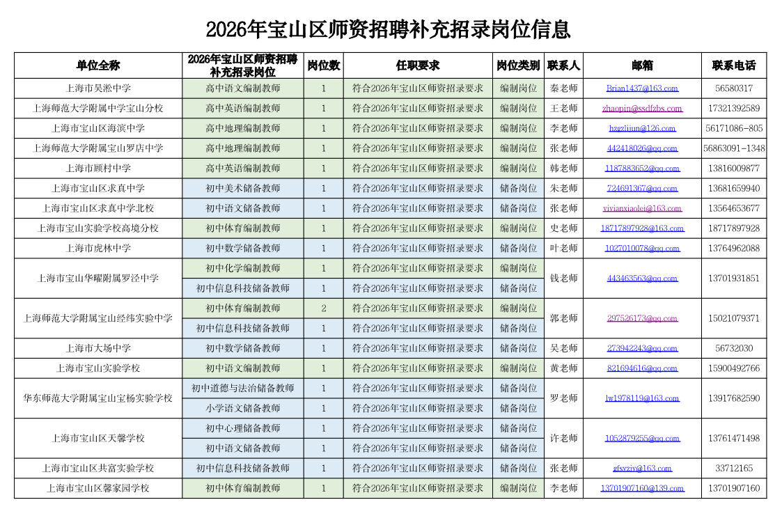782x532 pixels.
Task: Click the 任职要求 column header
Action: click(418, 65)
